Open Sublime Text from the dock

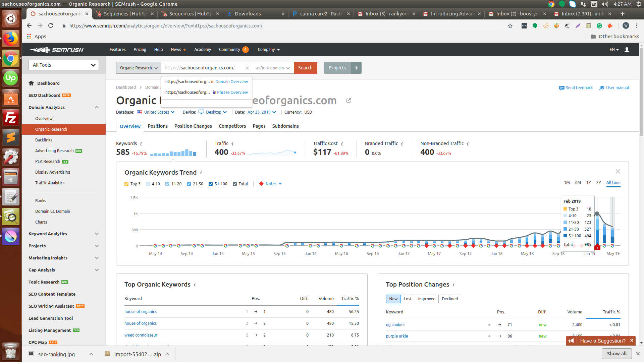(11, 137)
